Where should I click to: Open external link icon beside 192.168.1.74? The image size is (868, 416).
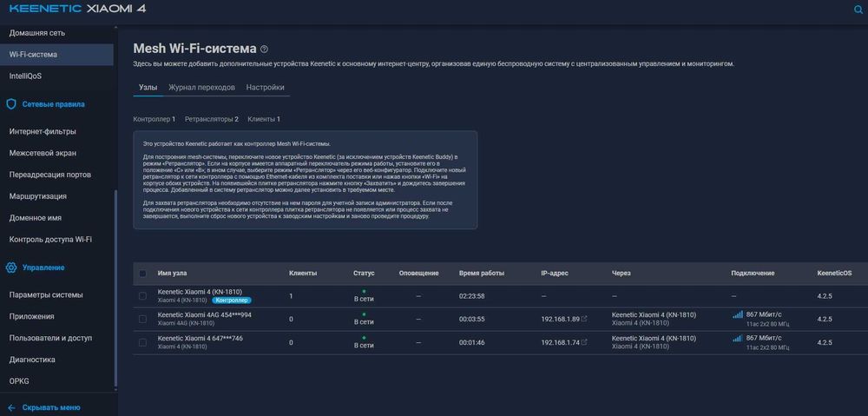(x=584, y=342)
